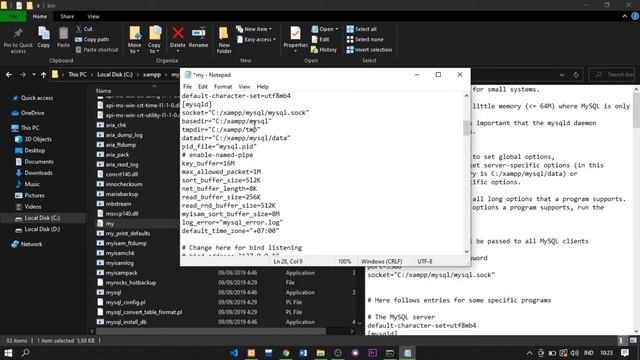This screenshot has width=640, height=360.
Task: Click the Explorer Forward arrow
Action: (x=22, y=75)
